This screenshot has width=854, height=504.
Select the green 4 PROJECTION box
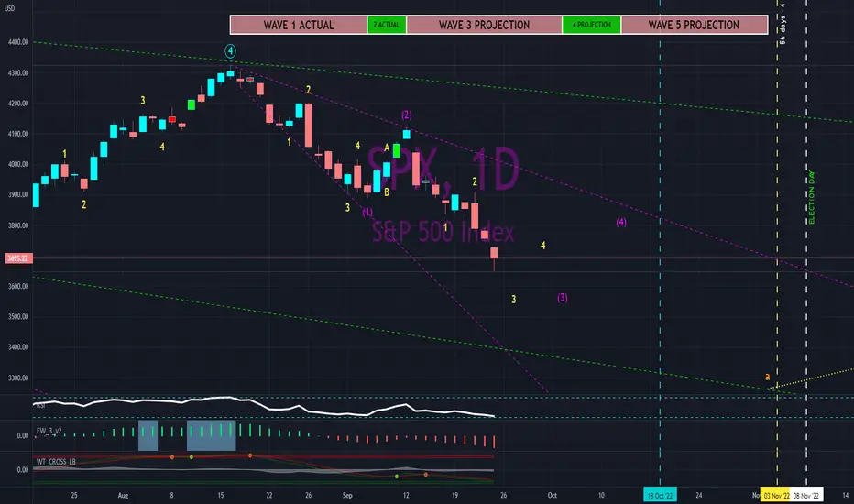[x=592, y=25]
